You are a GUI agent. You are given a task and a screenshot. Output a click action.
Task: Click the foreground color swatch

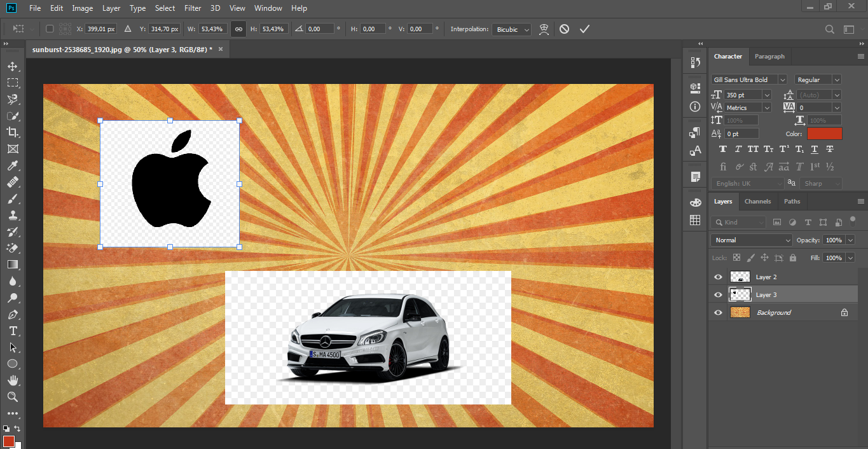tap(8, 441)
